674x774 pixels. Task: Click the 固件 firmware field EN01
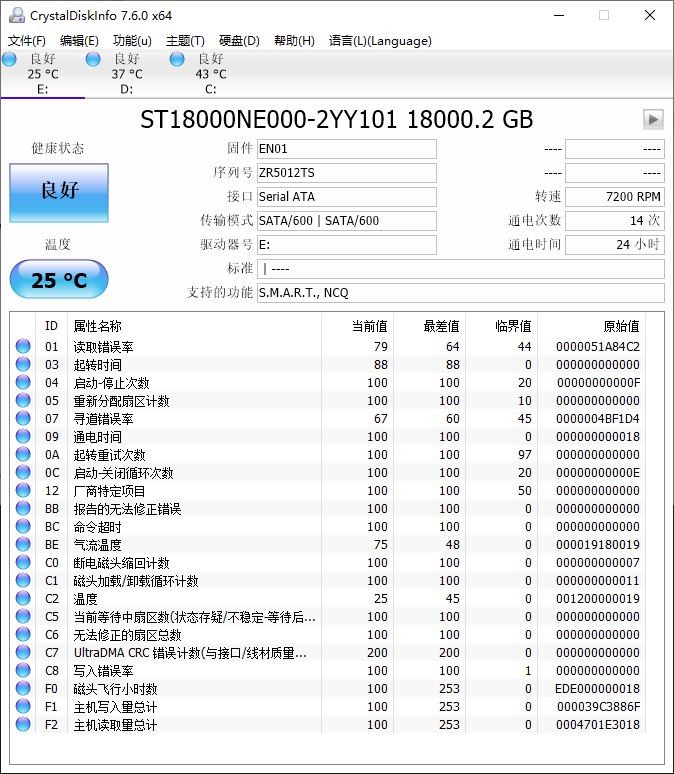pyautogui.click(x=346, y=149)
